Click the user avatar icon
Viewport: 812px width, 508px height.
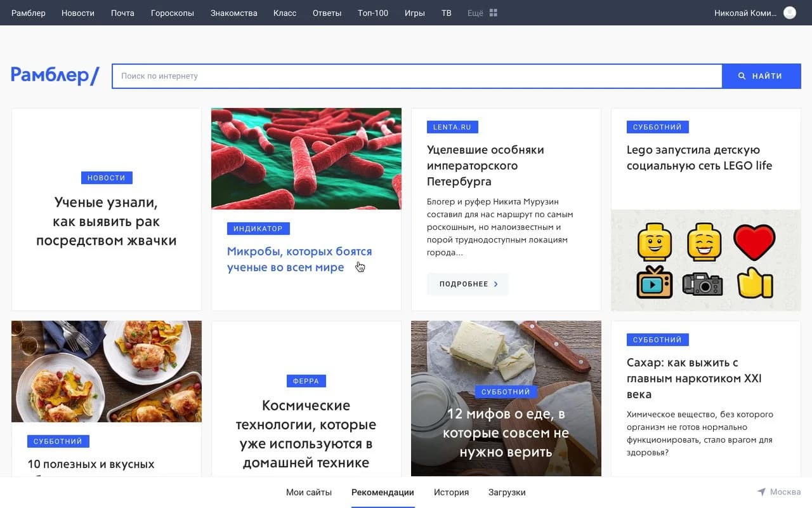tap(790, 13)
